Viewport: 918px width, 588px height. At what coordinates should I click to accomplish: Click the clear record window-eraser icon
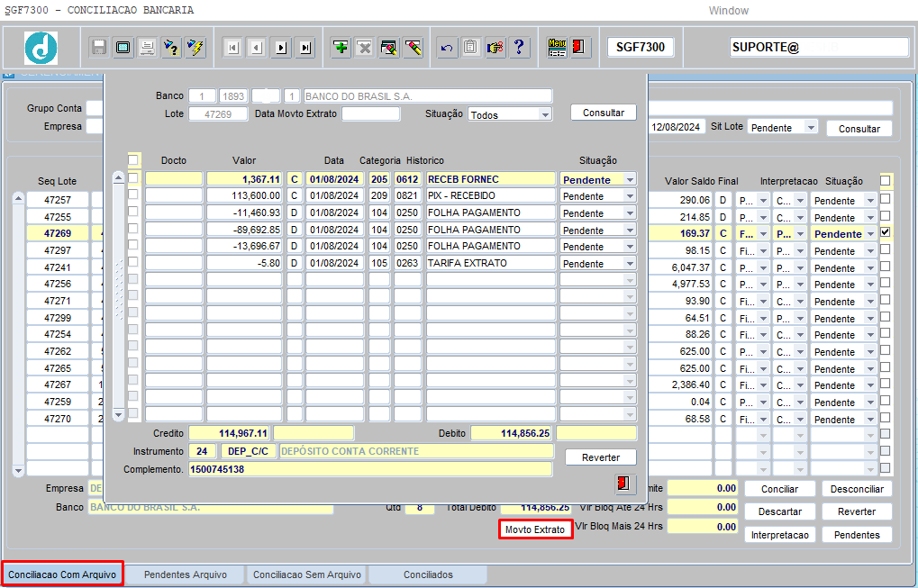(x=389, y=47)
